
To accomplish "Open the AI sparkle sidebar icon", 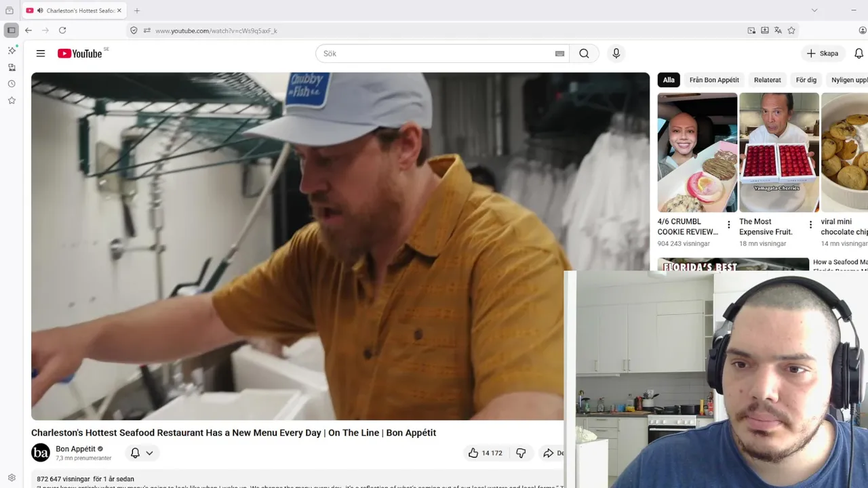I will pos(12,51).
